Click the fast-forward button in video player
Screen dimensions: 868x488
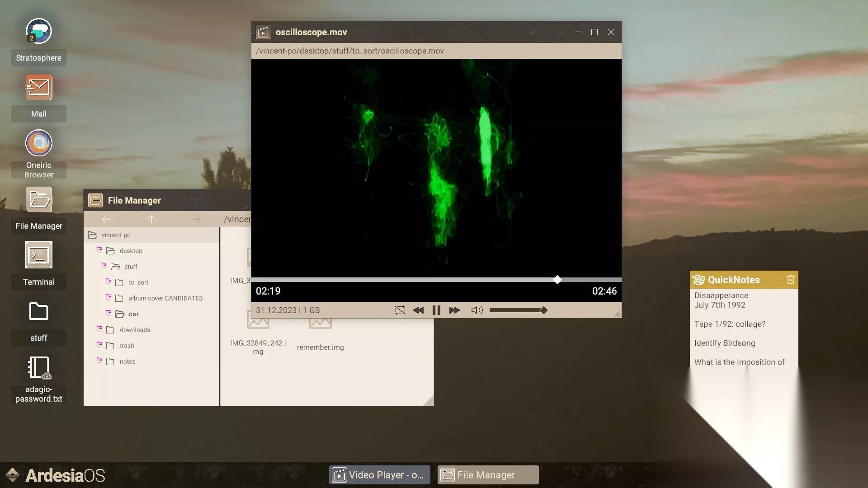click(x=454, y=310)
